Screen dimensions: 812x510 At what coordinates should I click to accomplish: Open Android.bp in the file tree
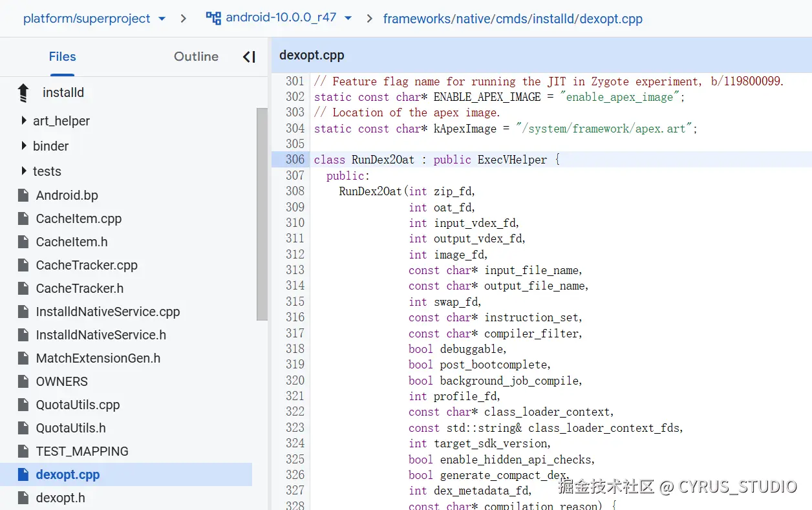click(x=67, y=195)
